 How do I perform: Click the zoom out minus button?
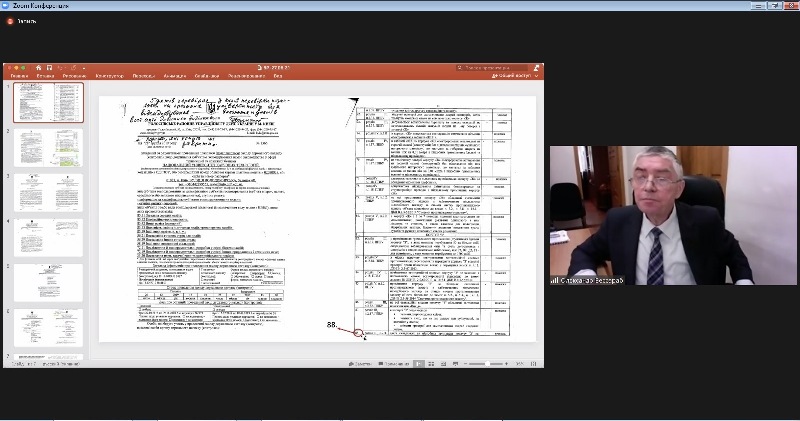point(465,364)
